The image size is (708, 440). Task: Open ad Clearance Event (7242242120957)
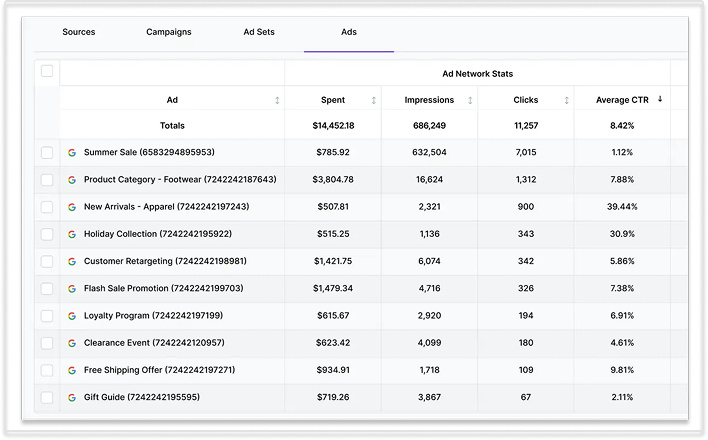[x=154, y=342]
